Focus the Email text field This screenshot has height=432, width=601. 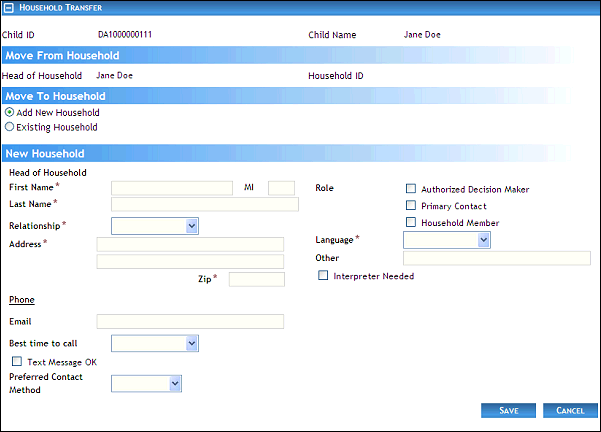click(x=190, y=321)
